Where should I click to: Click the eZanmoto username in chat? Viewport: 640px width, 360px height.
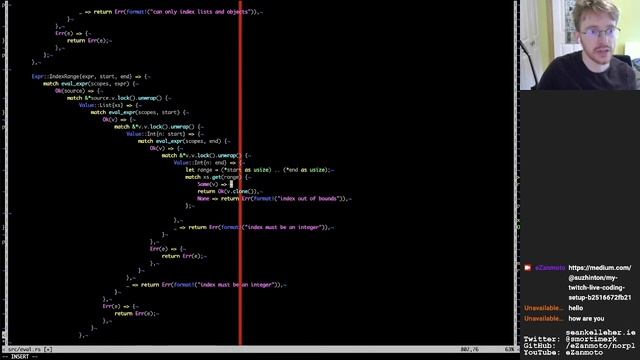pyautogui.click(x=550, y=268)
